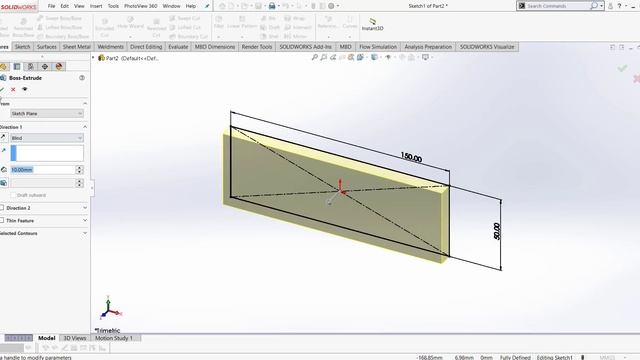Open search commands dropdown arrow
Screen dimensions: 640x360
[601, 6]
